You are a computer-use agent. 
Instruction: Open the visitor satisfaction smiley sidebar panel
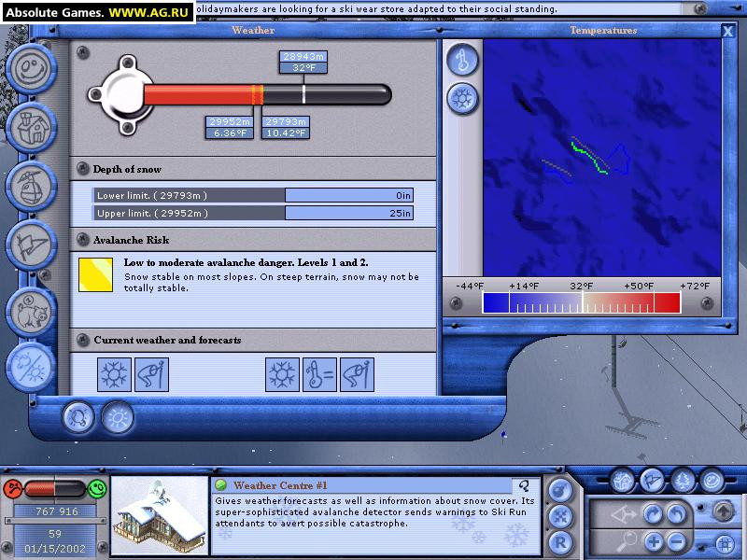(31, 68)
